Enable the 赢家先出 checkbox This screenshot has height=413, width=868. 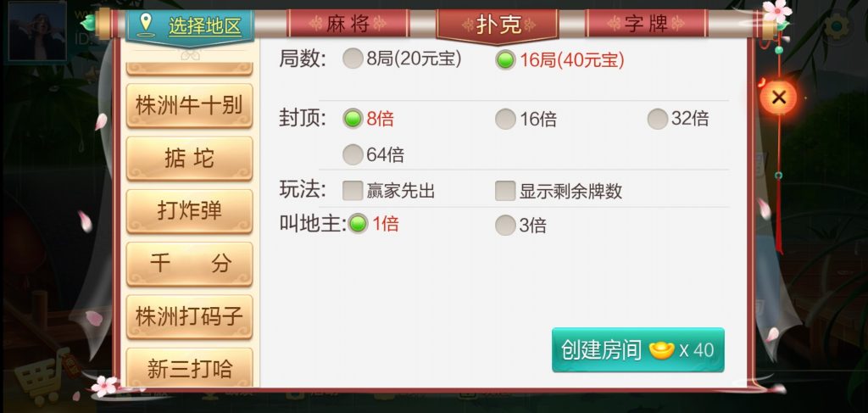(x=353, y=191)
